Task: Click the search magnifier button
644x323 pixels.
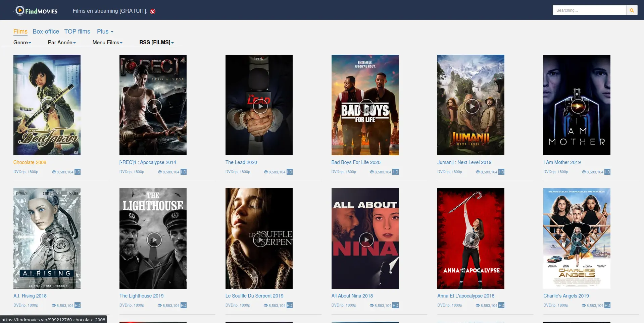Action: [x=632, y=10]
